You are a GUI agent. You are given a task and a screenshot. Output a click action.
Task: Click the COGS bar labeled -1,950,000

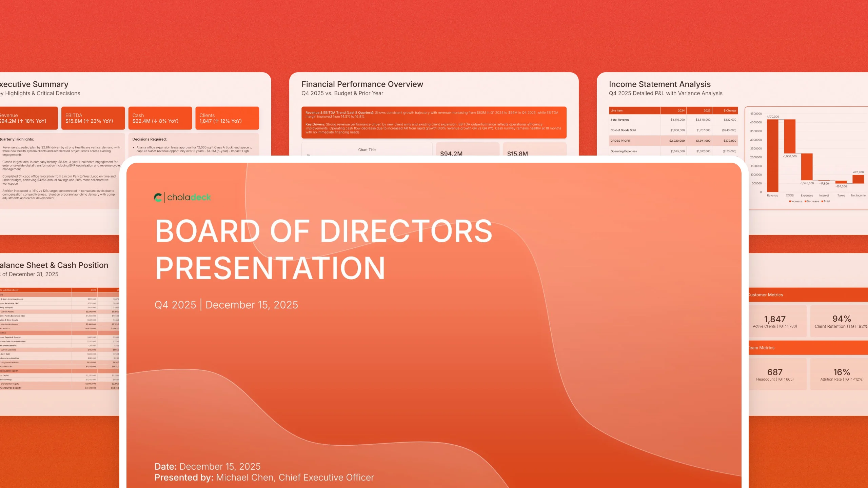790,136
